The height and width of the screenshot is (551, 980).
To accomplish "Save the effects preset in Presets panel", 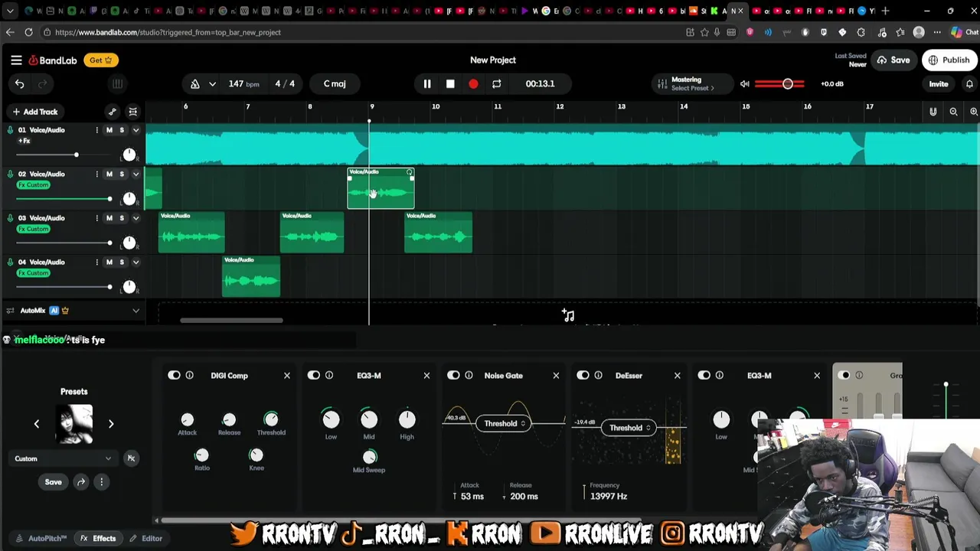I will 53,482.
